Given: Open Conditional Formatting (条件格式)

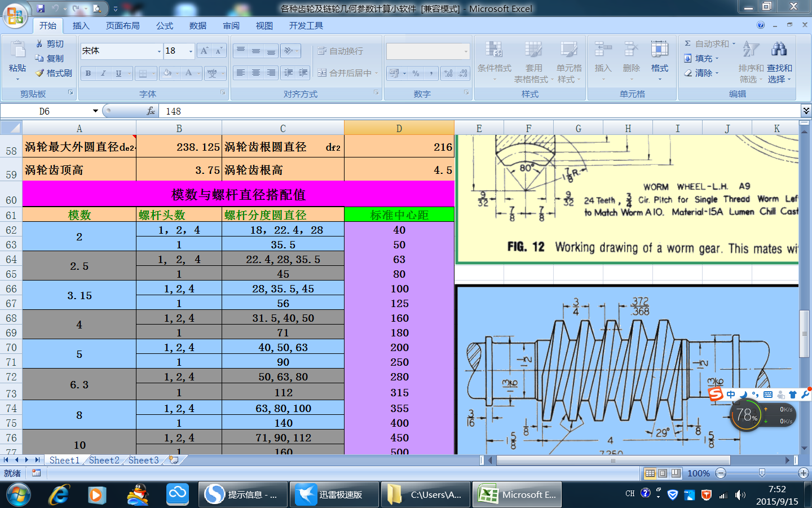Looking at the screenshot, I should tap(494, 56).
